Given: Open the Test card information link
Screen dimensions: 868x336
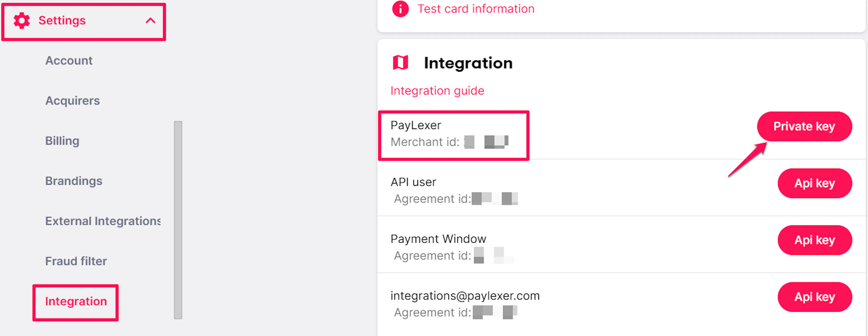Looking at the screenshot, I should pyautogui.click(x=476, y=9).
